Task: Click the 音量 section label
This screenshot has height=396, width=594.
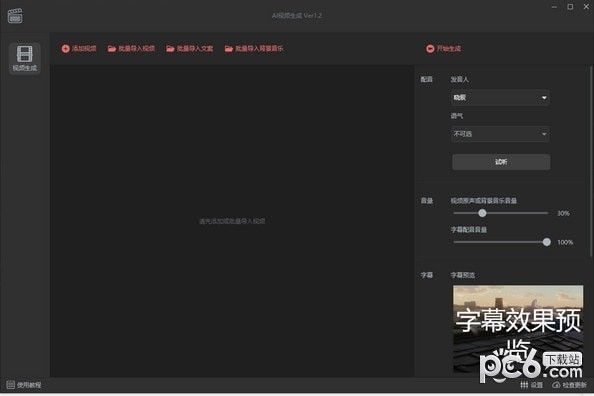Action: click(427, 200)
